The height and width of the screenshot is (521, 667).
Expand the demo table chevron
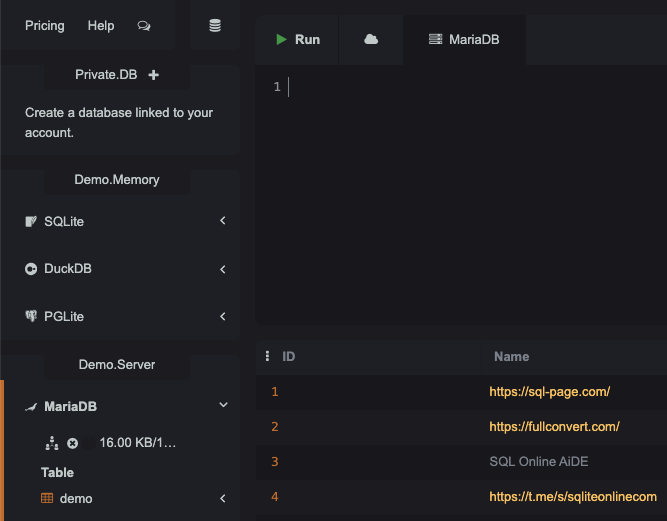223,498
